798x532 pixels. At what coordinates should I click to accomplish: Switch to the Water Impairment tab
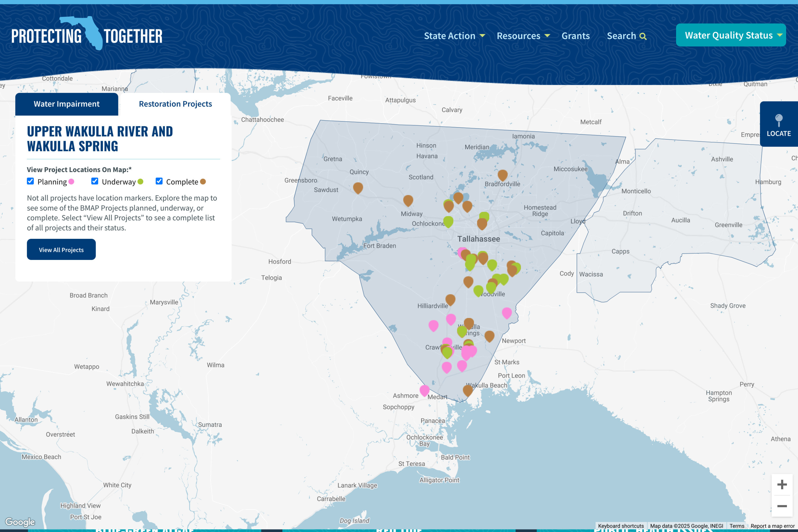[66, 104]
